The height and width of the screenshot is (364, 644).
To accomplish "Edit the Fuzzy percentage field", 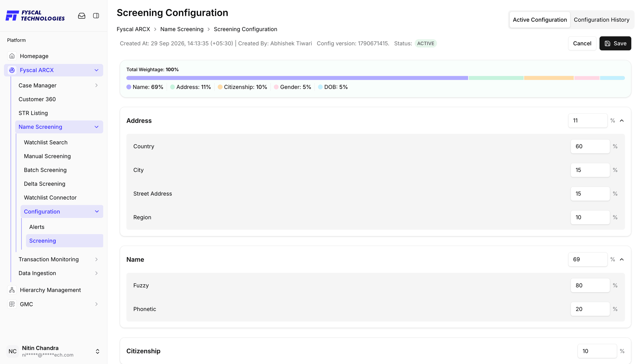I will coord(590,285).
